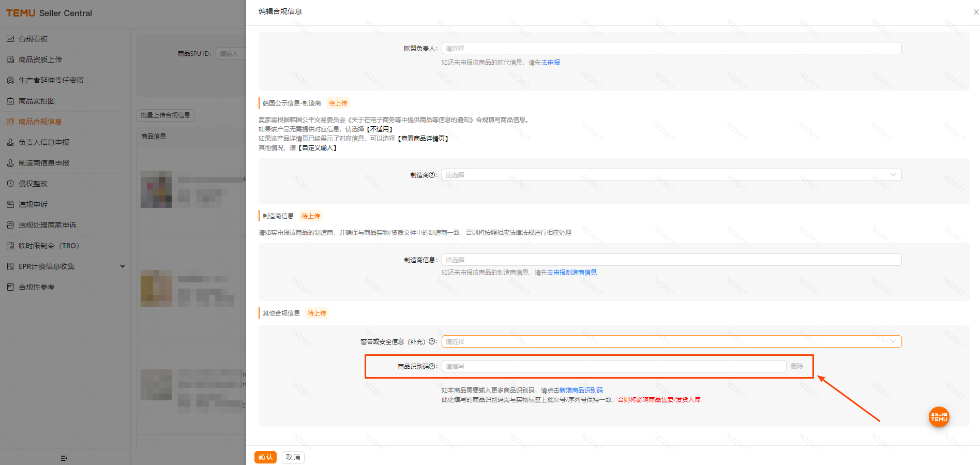Click the 新增商品识别码 link

click(581, 391)
